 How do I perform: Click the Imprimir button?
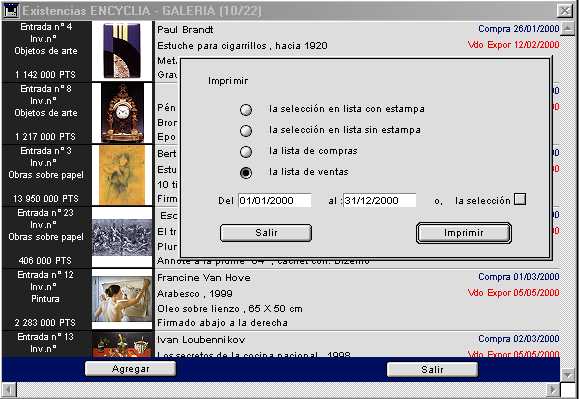click(x=464, y=233)
